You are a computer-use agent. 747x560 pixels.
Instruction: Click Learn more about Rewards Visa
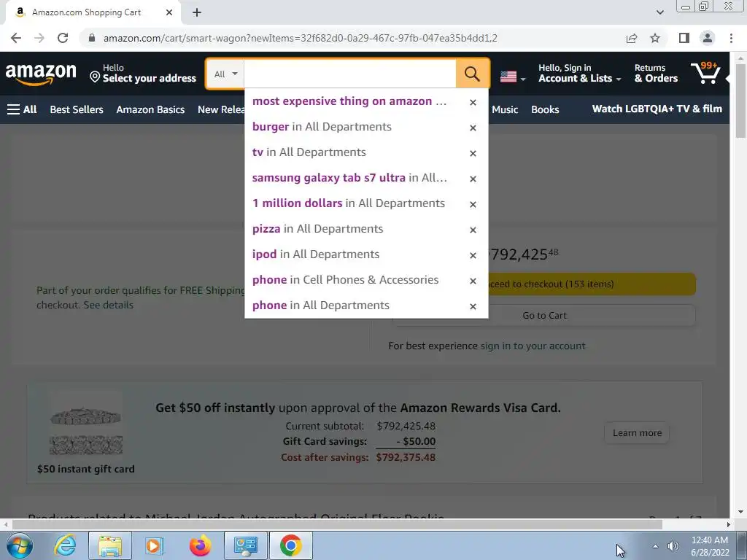pyautogui.click(x=637, y=433)
